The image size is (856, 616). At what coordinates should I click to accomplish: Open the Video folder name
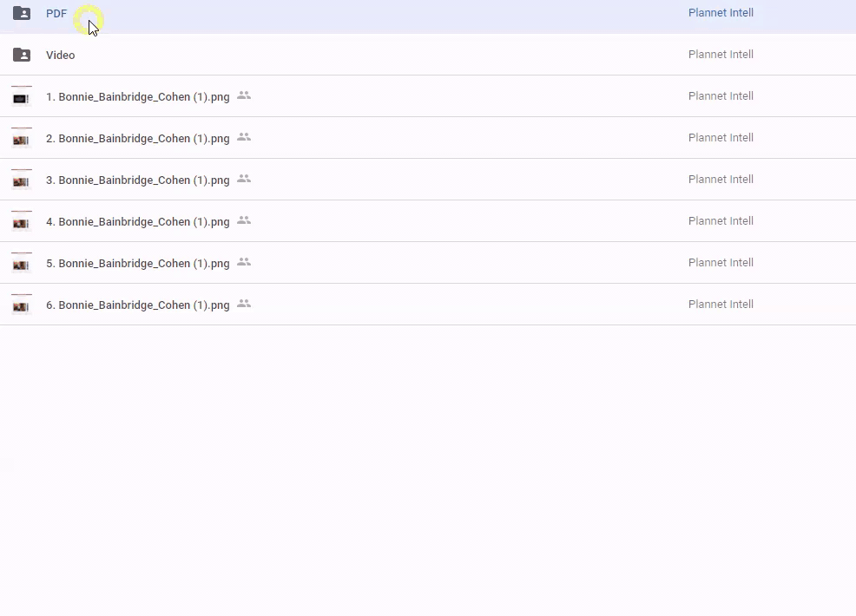point(61,56)
